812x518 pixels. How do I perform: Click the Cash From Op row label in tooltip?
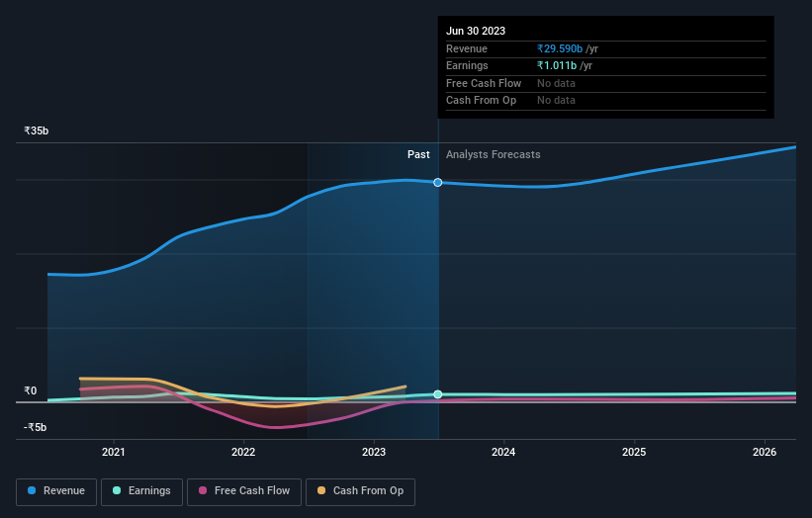[x=481, y=101]
